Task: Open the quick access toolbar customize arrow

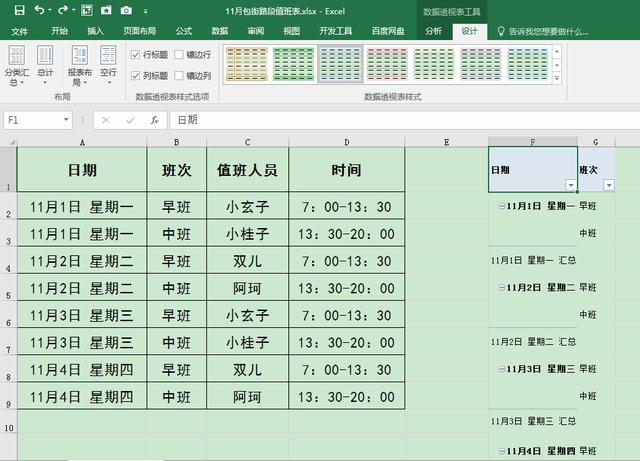Action: pos(145,11)
